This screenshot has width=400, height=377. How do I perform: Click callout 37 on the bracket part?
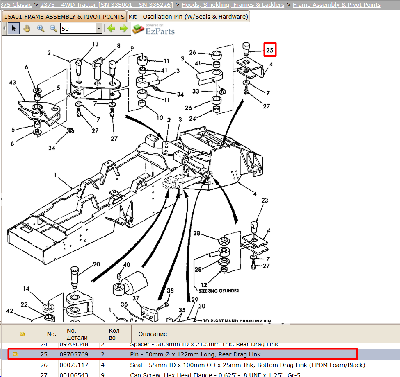pos(135,298)
